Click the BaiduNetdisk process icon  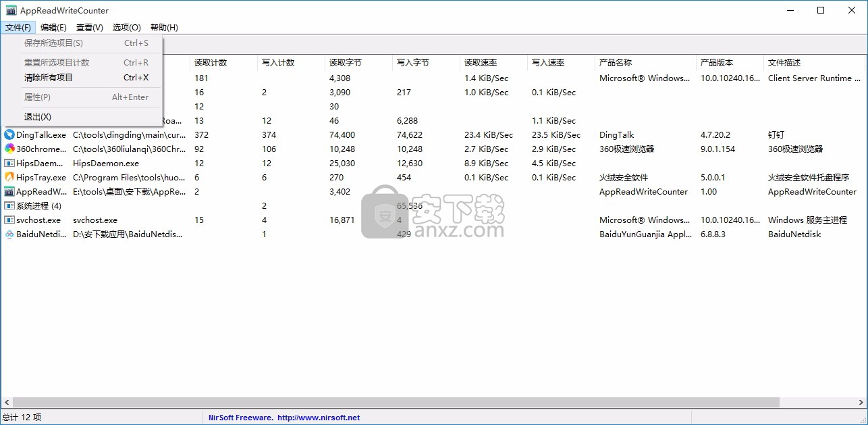[x=9, y=234]
